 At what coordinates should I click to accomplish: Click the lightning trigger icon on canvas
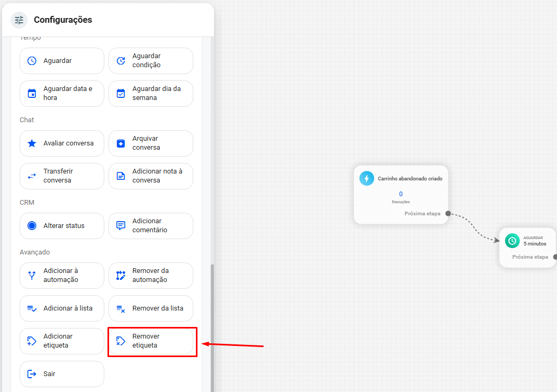point(366,178)
